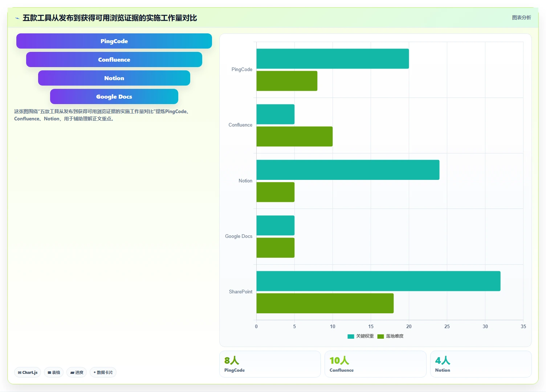The width and height of the screenshot is (546, 392).
Task: Click the SharePoint y-axis label
Action: click(x=240, y=292)
